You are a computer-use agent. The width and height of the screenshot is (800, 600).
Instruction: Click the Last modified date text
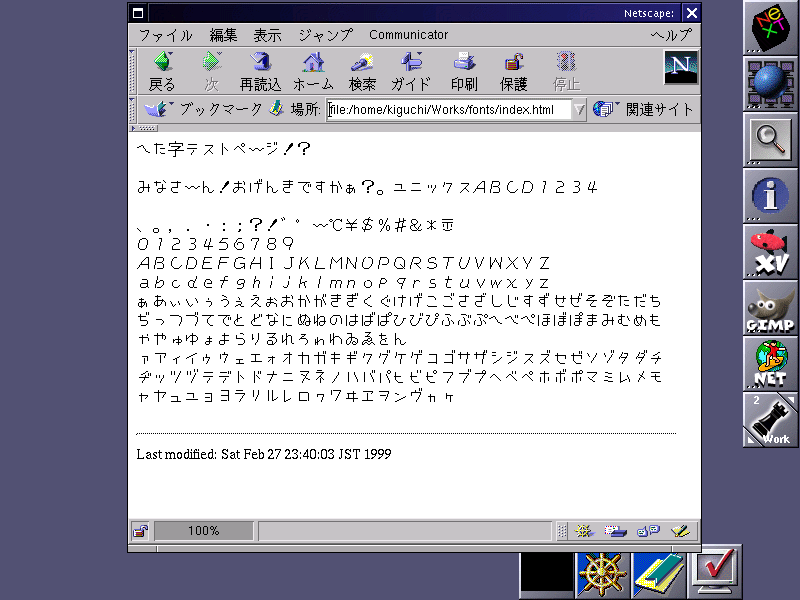tap(264, 454)
